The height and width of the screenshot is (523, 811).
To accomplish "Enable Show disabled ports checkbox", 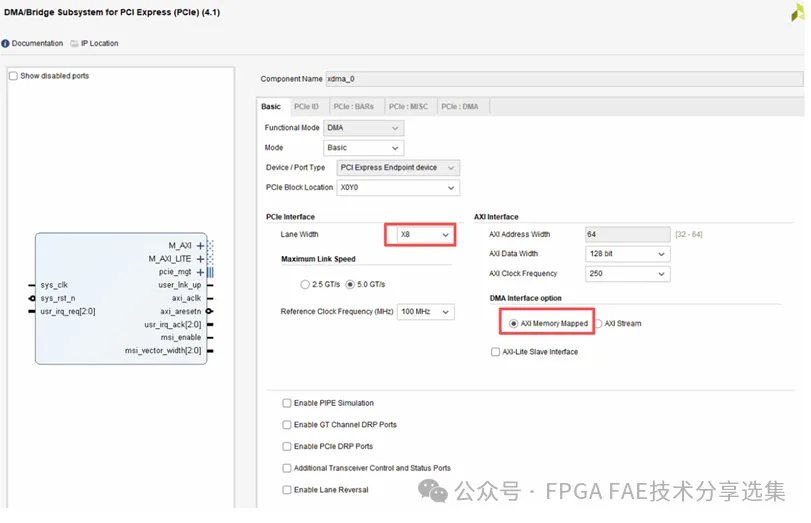I will pyautogui.click(x=14, y=76).
